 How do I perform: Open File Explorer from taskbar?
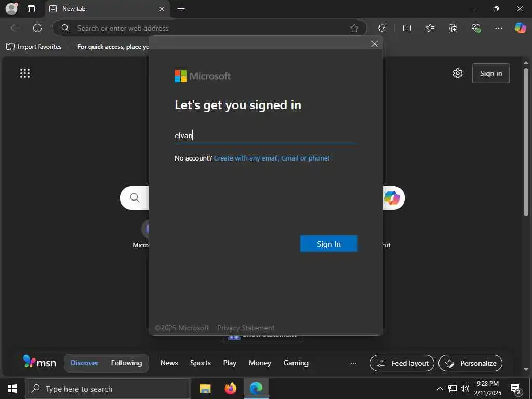[x=205, y=389]
